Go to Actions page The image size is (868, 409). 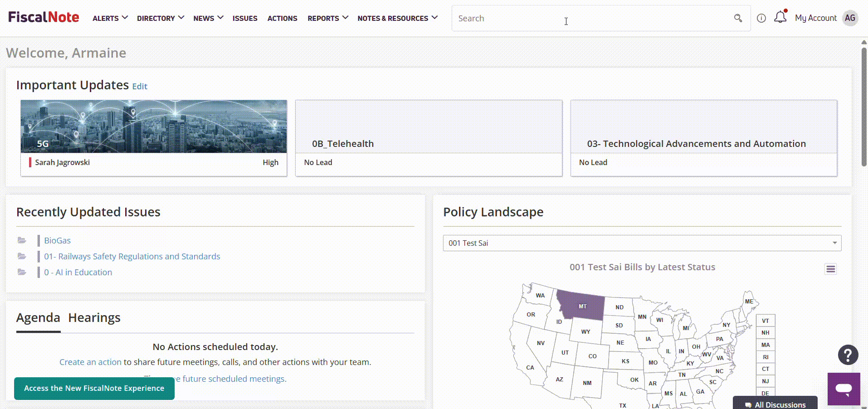tap(282, 18)
